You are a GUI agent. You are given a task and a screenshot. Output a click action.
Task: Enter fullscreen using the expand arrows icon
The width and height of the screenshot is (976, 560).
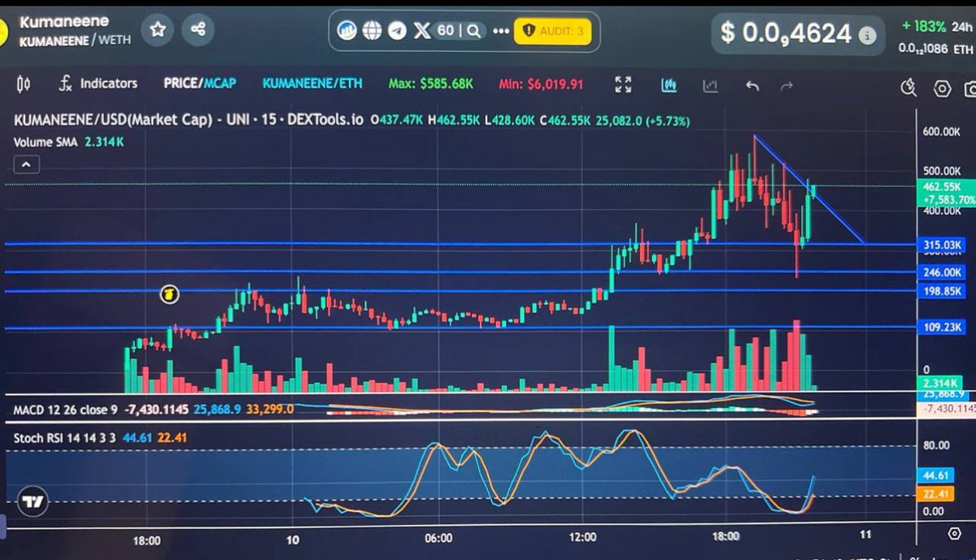tap(622, 84)
